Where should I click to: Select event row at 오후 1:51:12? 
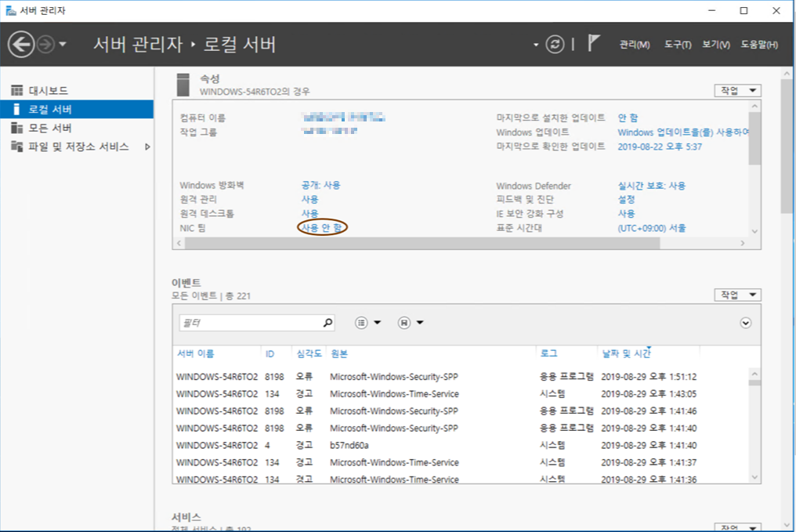pos(461,377)
